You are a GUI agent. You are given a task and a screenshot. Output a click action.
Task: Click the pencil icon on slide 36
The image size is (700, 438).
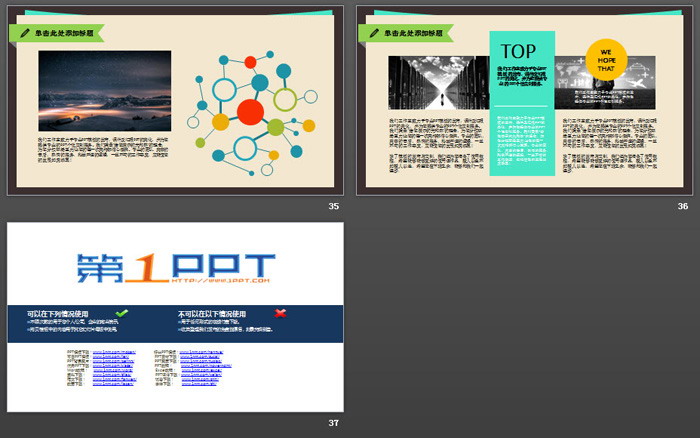tap(374, 33)
